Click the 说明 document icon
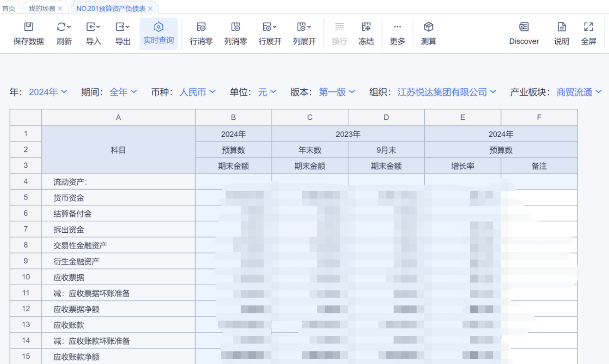Viewport: 609px width, 364px height. point(562,27)
